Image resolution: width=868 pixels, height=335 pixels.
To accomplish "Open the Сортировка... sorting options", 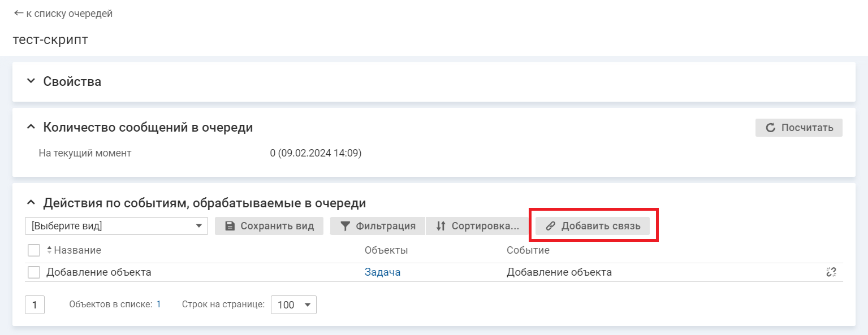I will coord(477,226).
